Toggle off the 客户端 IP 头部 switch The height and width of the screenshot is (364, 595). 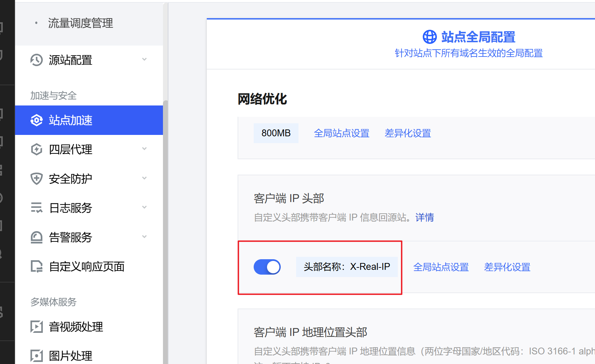pyautogui.click(x=267, y=267)
